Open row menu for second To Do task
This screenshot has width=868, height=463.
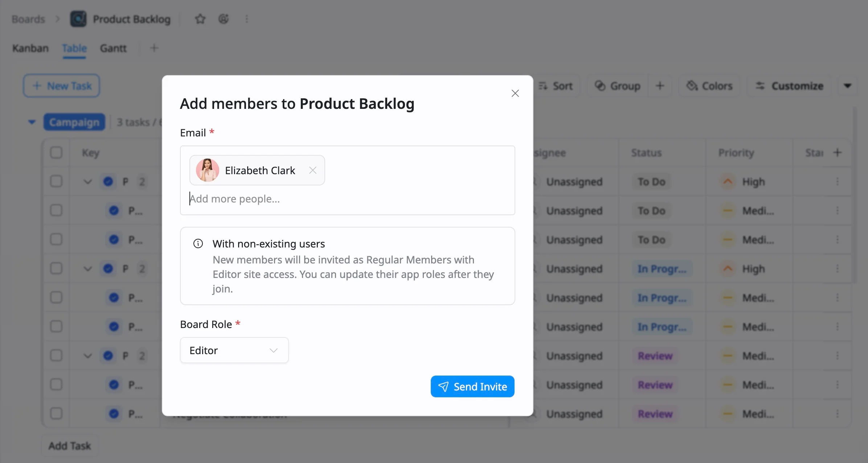click(x=838, y=210)
